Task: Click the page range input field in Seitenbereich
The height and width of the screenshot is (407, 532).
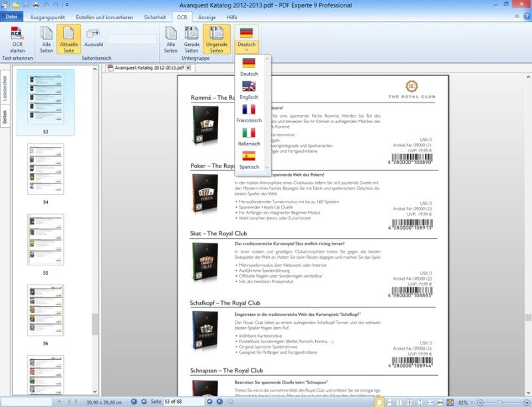Action: pos(132,39)
